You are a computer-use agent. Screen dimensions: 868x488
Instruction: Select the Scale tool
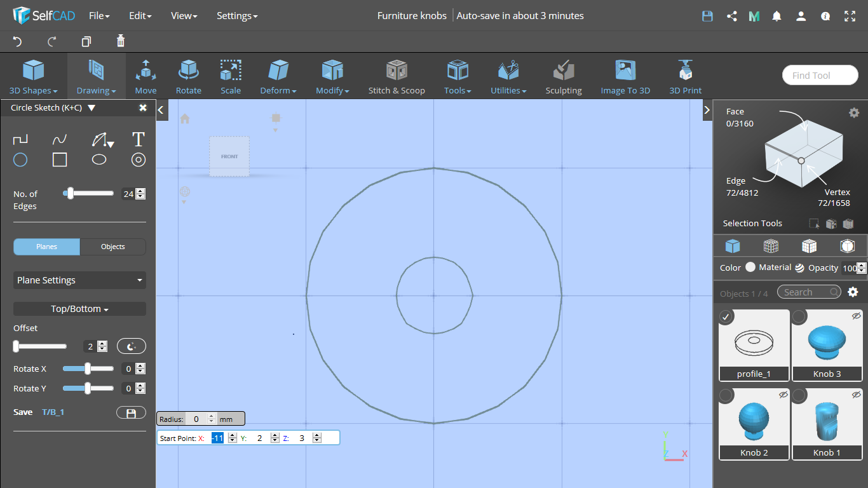[x=231, y=76]
